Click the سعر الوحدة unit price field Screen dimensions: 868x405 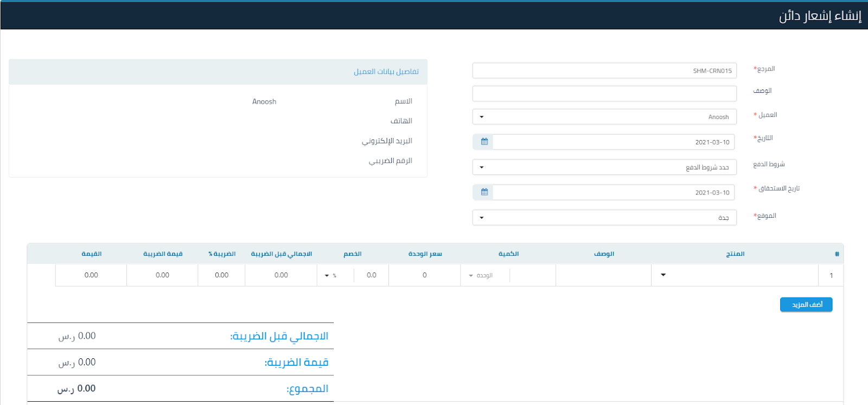[x=425, y=275]
